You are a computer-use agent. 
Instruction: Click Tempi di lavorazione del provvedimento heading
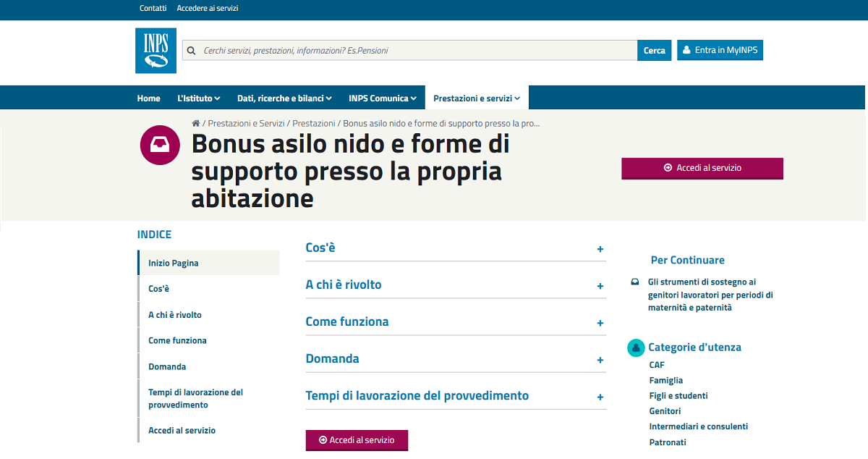pyautogui.click(x=417, y=395)
